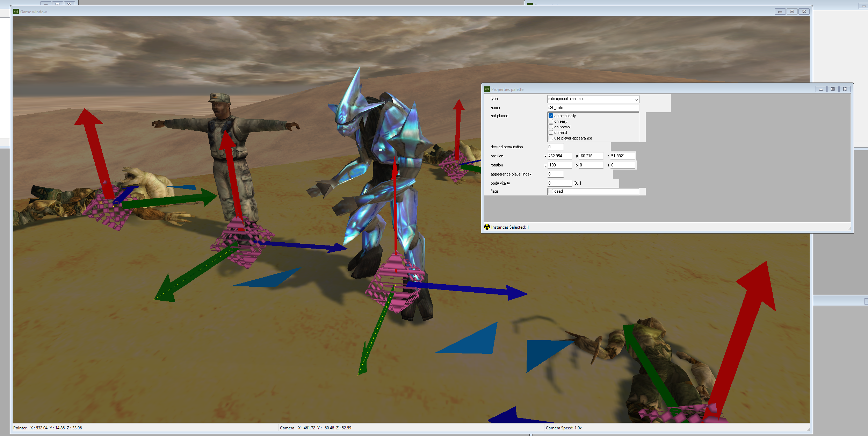Image resolution: width=868 pixels, height=436 pixels.
Task: Click the Properties palette title bar icon
Action: point(487,89)
